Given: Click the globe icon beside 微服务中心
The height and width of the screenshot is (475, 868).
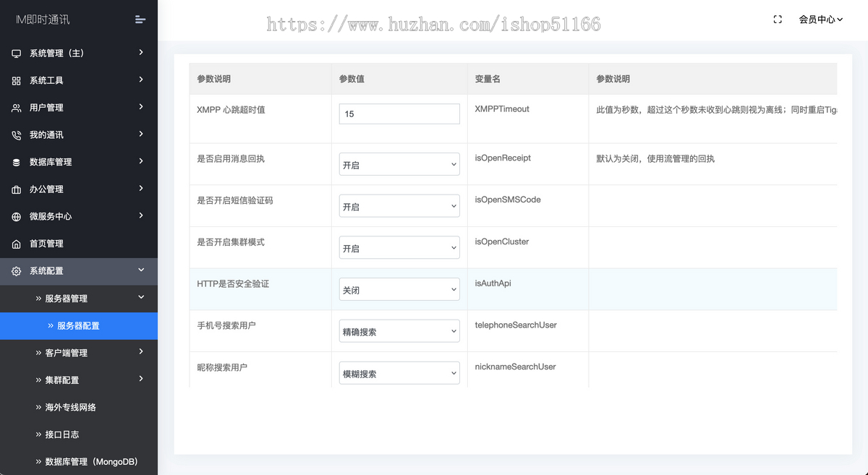Looking at the screenshot, I should (16, 217).
